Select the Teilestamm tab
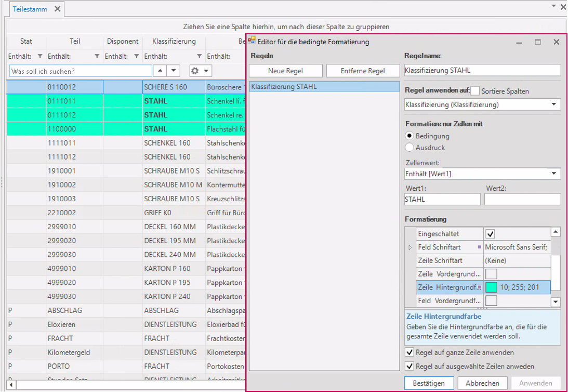The image size is (568, 392). pos(30,9)
